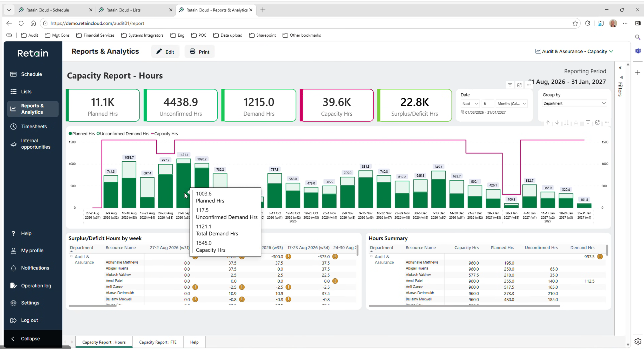Open the Sharepoint bookmarks folder
The height and width of the screenshot is (349, 644).
262,35
